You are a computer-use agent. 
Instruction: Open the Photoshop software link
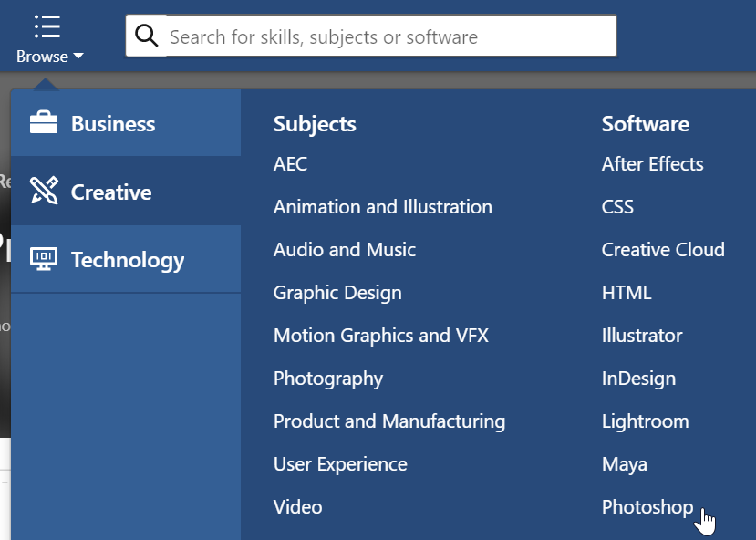pyautogui.click(x=647, y=507)
